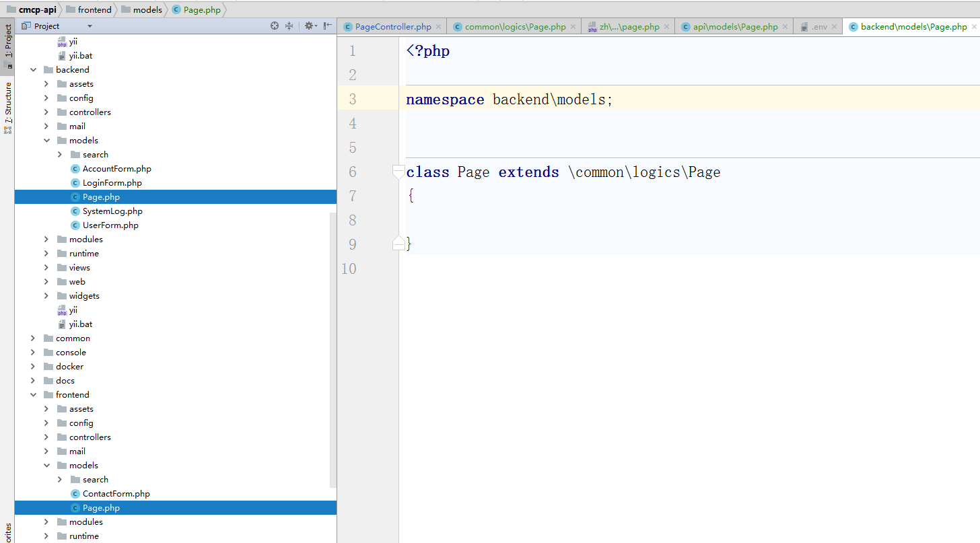Switch to the api\models\Page.php tab
Image resolution: width=980 pixels, height=543 pixels.
pyautogui.click(x=735, y=27)
